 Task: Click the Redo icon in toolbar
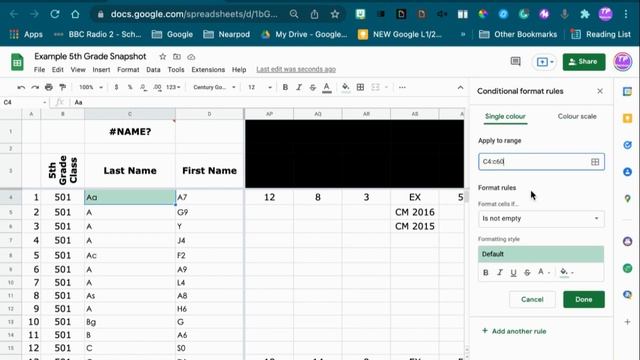pyautogui.click(x=35, y=87)
